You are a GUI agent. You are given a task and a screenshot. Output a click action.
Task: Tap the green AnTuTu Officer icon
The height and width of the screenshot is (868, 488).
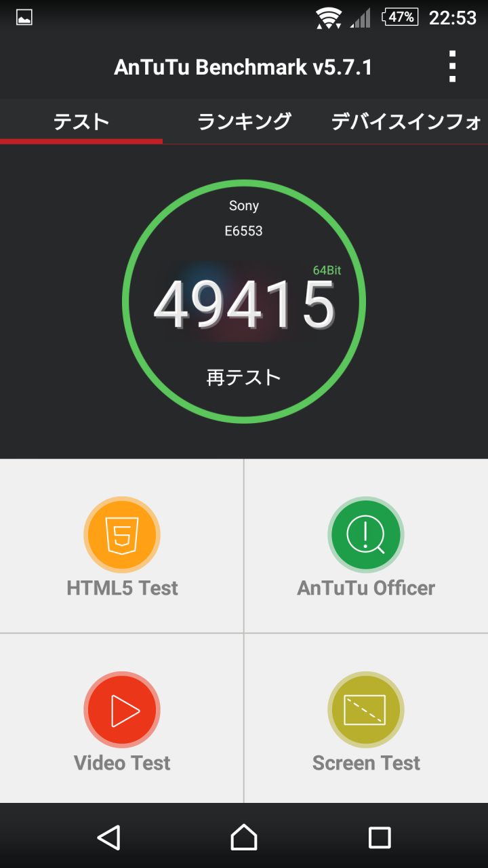click(x=366, y=535)
